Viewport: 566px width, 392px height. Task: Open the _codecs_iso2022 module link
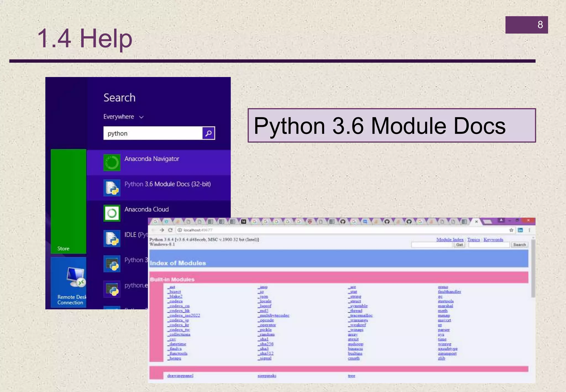coord(184,315)
